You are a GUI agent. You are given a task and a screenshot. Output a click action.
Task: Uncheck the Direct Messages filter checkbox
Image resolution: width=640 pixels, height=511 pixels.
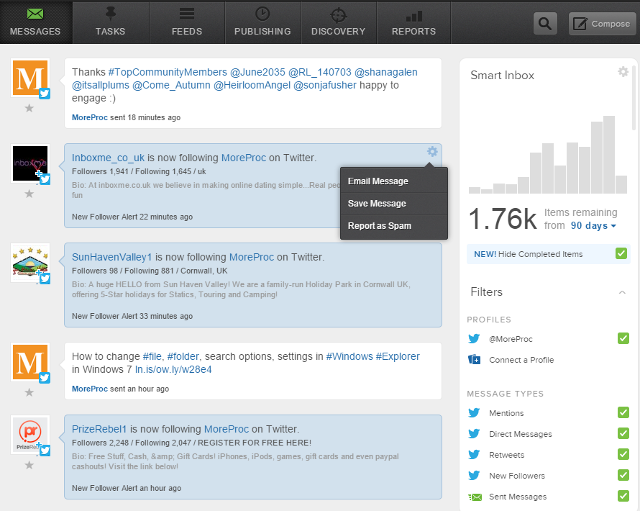(x=623, y=433)
